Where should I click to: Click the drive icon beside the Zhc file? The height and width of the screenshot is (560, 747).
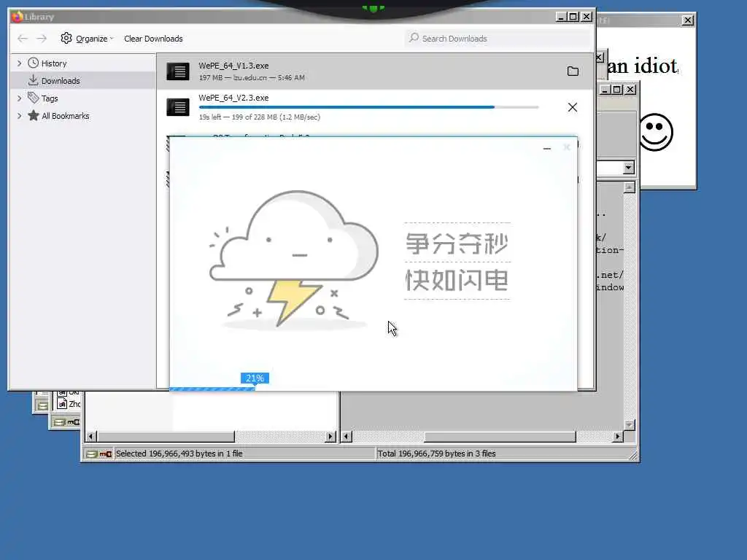tap(42, 405)
